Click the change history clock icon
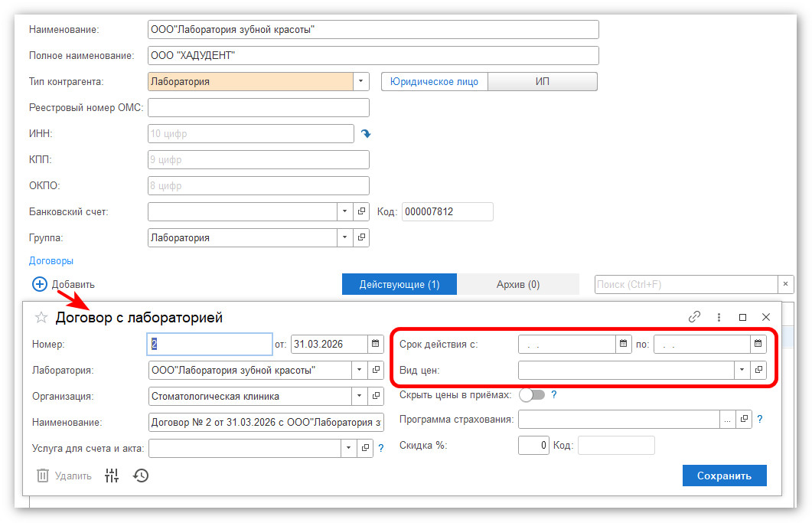 pos(141,476)
